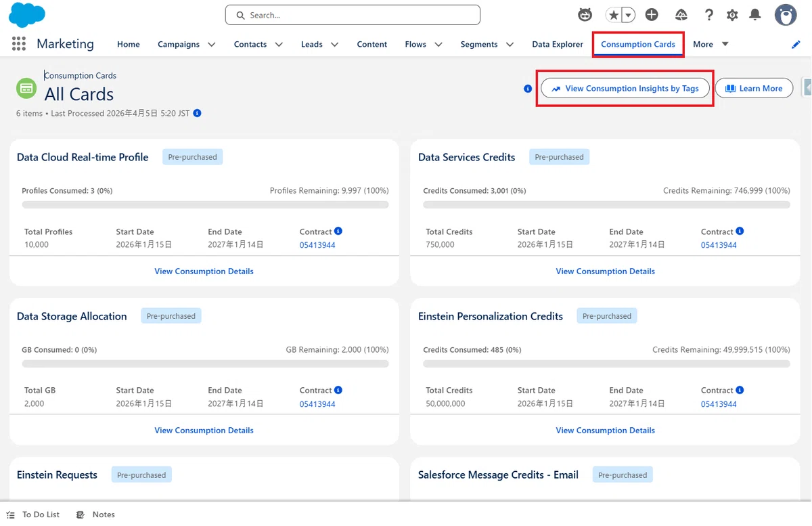Viewport: 812px width, 526px height.
Task: Click the pencil edit navigation icon
Action: 796,45
